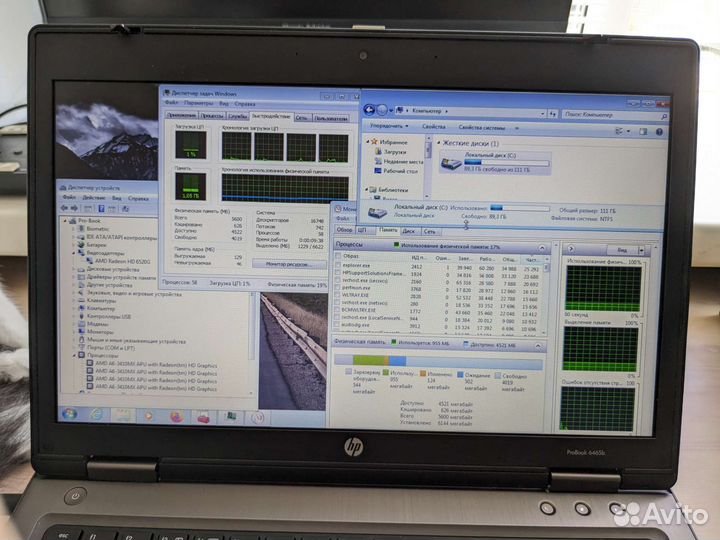This screenshot has height=540, width=720.
Task: Open Windows Explorer folder taskbar icon
Action: pos(123,416)
